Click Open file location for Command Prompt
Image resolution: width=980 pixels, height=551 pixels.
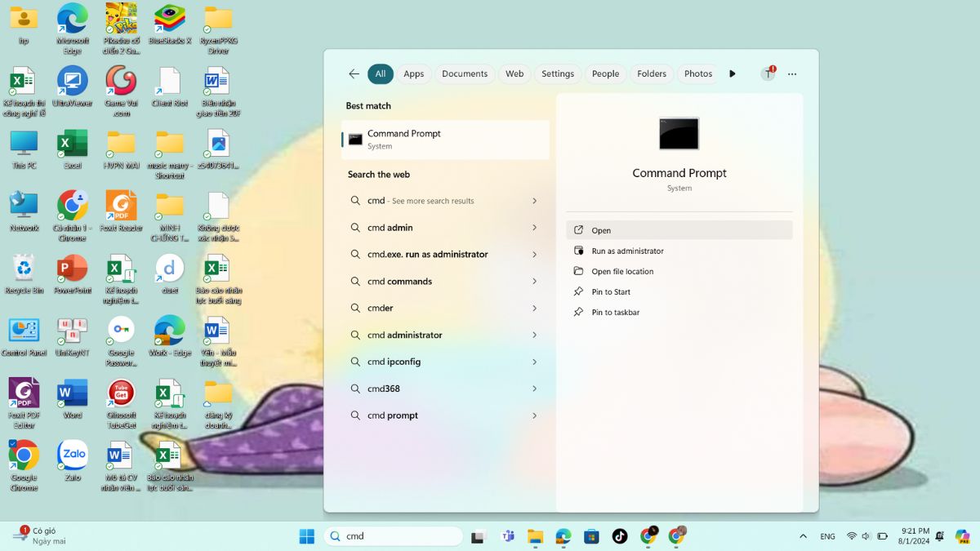pos(624,271)
